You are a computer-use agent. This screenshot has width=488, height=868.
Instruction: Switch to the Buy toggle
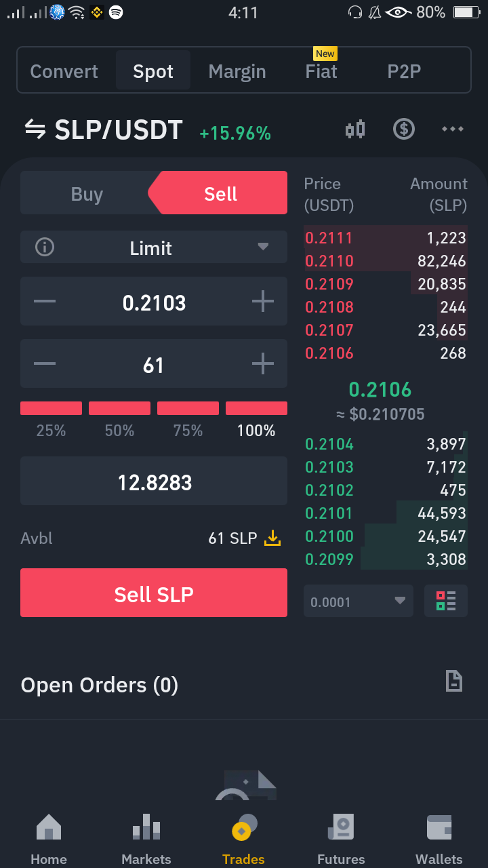(87, 194)
